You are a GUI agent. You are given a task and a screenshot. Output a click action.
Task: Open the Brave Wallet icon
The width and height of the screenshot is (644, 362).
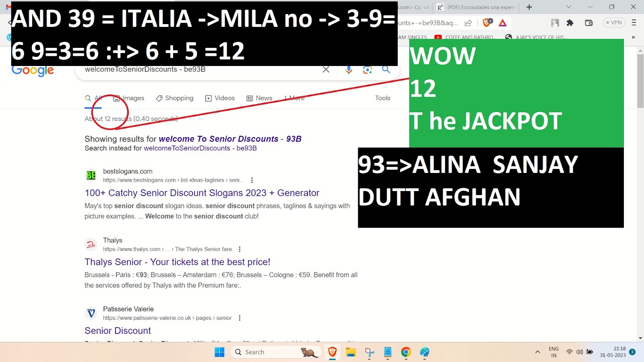pos(588,23)
